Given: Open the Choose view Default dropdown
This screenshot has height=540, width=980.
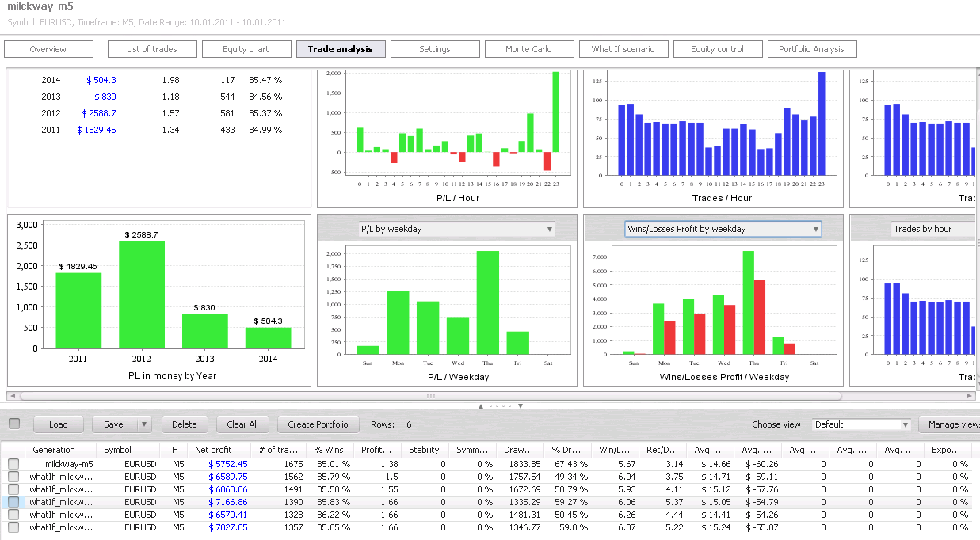Looking at the screenshot, I should pyautogui.click(x=862, y=424).
